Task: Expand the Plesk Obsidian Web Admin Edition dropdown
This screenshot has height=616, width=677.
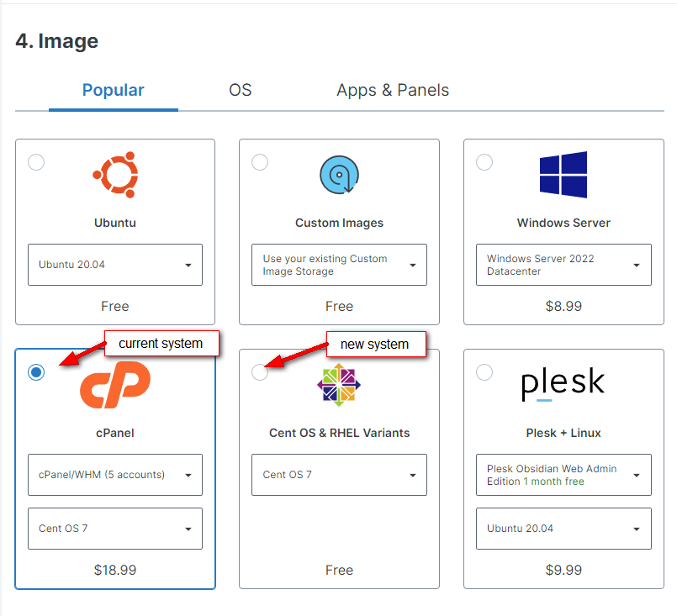Action: (x=563, y=475)
